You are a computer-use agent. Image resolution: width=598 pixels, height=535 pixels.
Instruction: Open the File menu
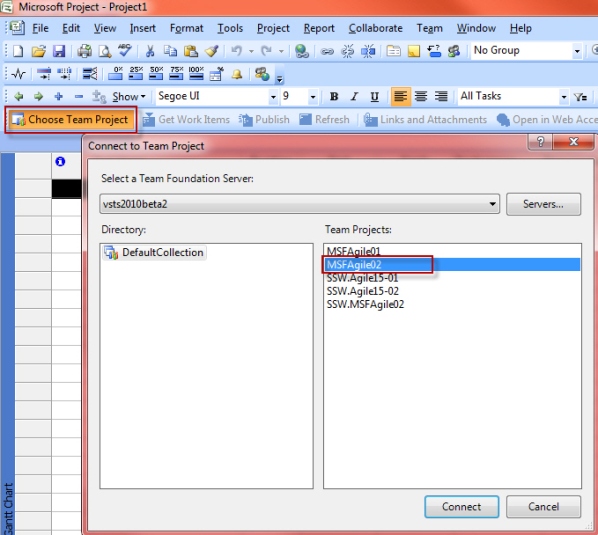pyautogui.click(x=40, y=28)
